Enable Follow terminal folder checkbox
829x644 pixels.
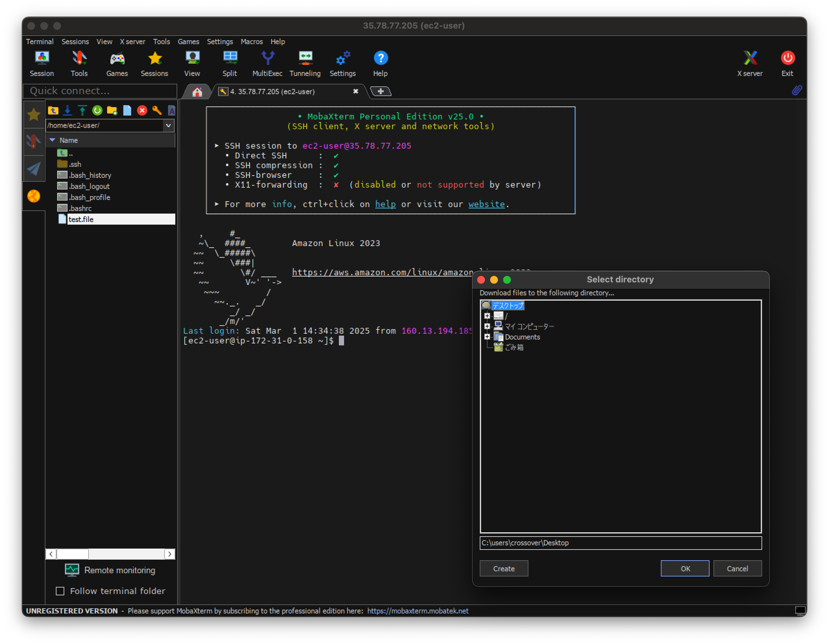60,591
